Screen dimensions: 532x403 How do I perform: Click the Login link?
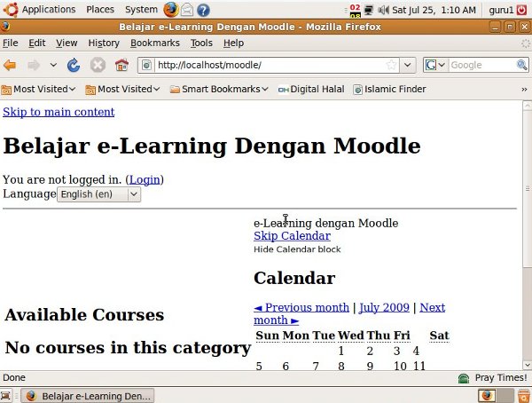coord(145,179)
